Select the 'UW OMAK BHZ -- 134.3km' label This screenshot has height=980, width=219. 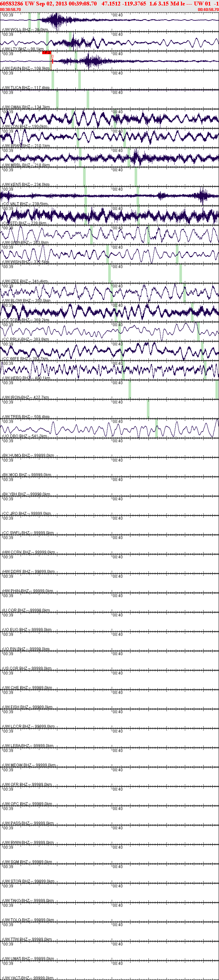coord(26,107)
